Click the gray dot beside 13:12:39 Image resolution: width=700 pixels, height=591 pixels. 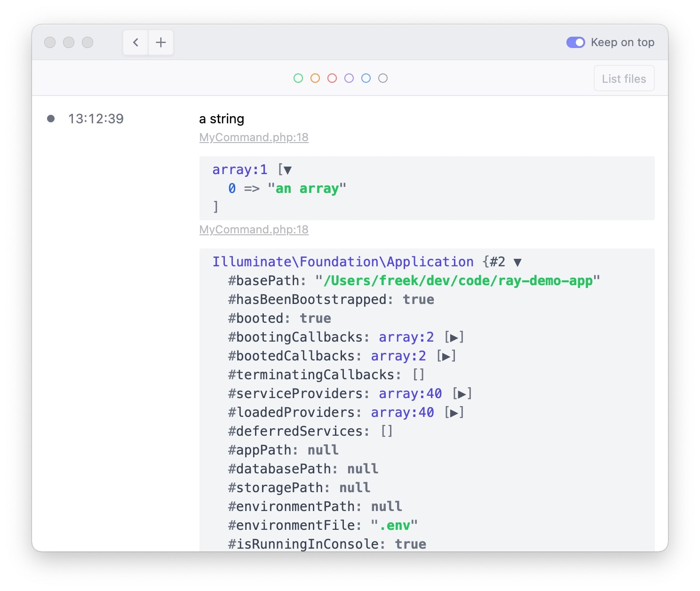pos(51,119)
